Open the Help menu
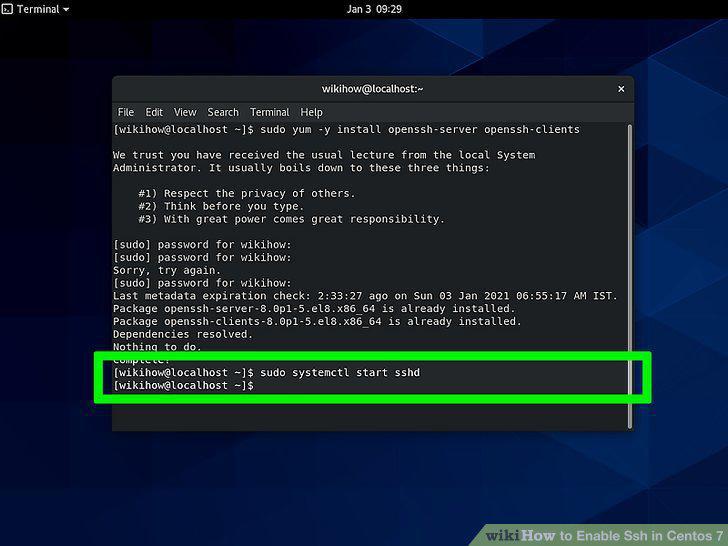 (x=311, y=112)
